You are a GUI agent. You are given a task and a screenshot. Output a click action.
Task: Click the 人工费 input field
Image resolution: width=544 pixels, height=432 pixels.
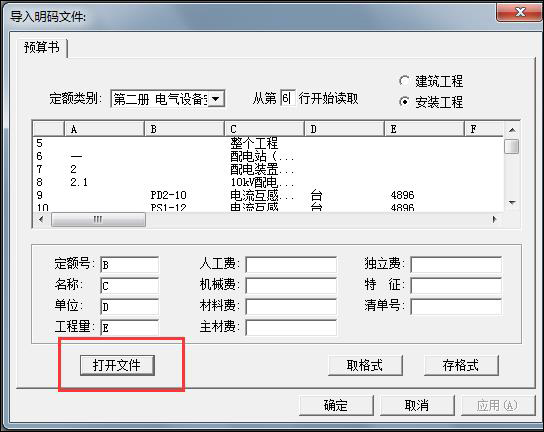(x=291, y=265)
